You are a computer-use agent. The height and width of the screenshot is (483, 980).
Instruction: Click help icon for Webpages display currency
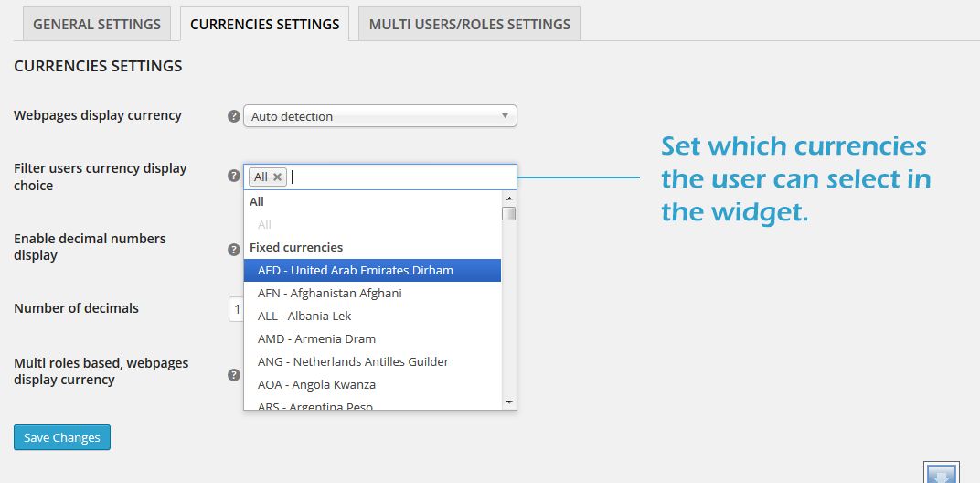[234, 116]
